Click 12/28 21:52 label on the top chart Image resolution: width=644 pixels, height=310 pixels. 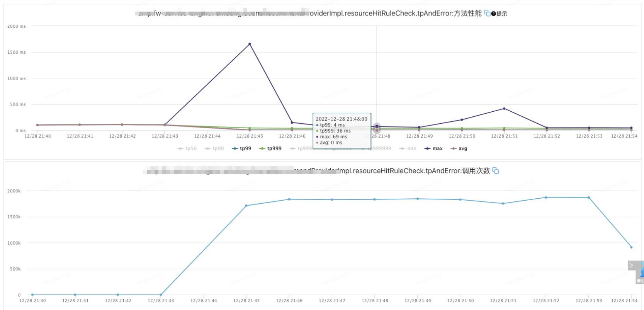(x=547, y=136)
